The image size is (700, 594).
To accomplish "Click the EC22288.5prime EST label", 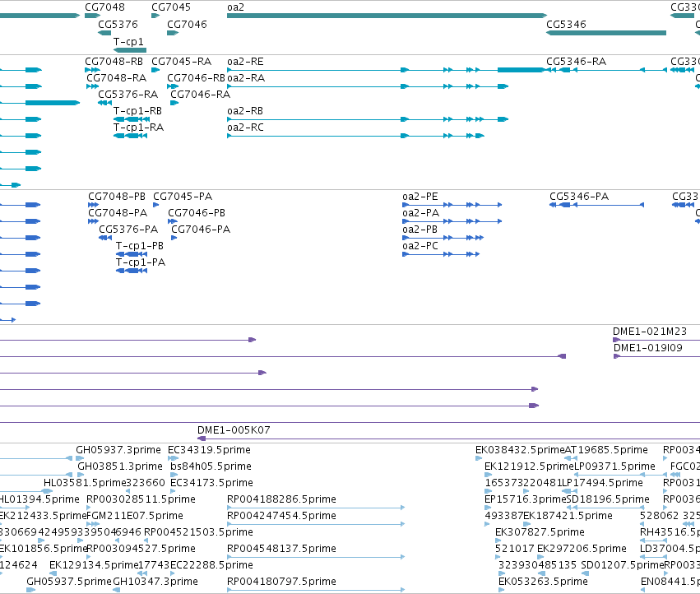I will [211, 565].
